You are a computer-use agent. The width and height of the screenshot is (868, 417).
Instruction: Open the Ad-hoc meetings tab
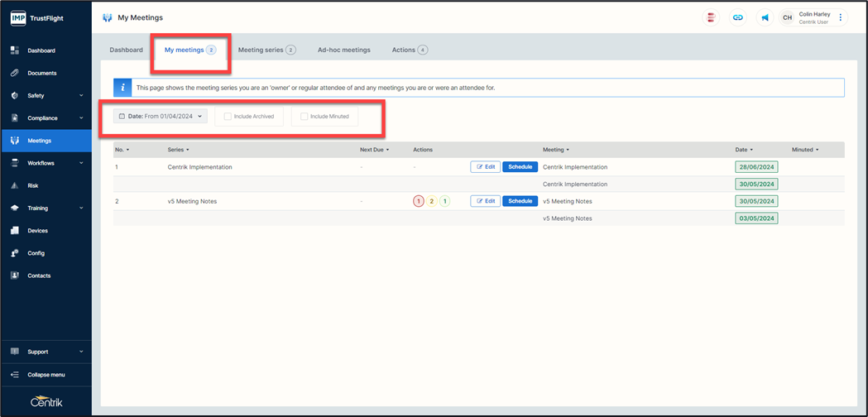[x=343, y=50]
